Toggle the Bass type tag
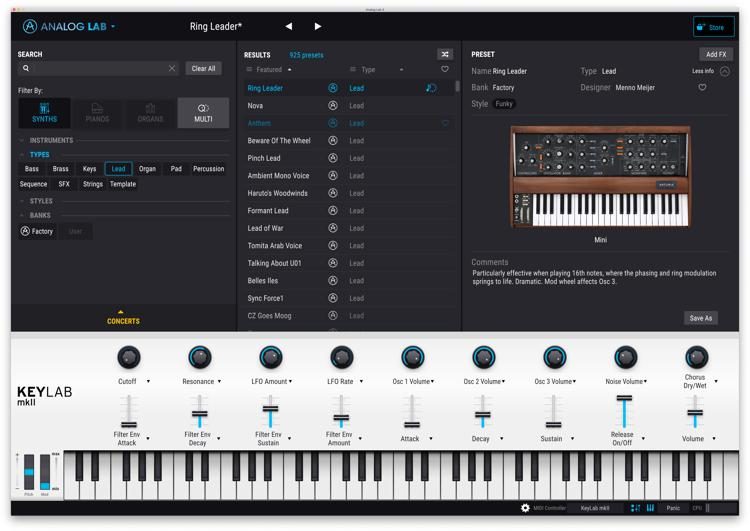 32,169
